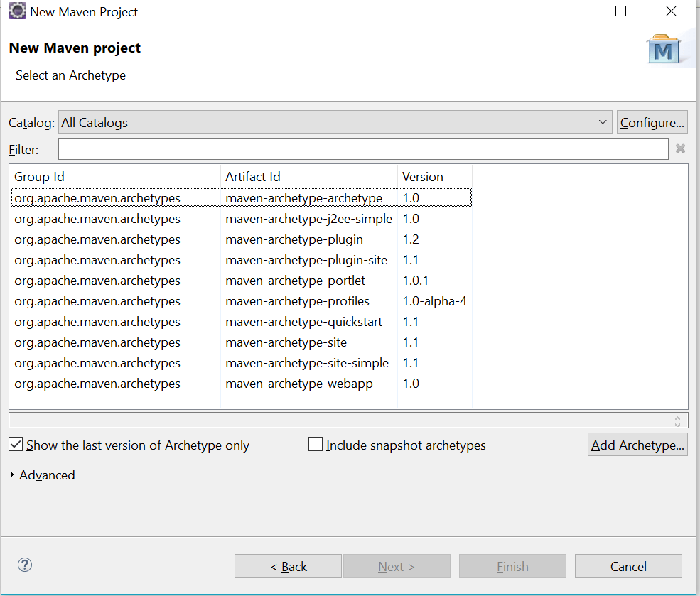
Task: Select the maven-archetype-portlet row
Action: pyautogui.click(x=241, y=280)
